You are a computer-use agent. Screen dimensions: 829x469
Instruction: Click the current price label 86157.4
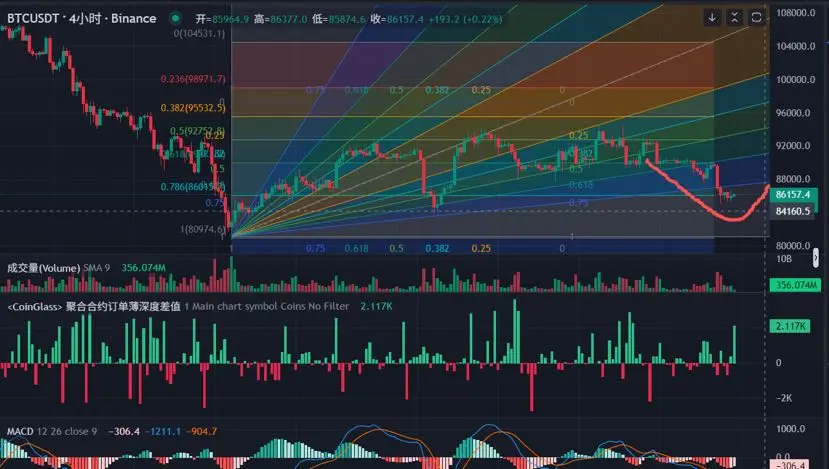[793, 195]
